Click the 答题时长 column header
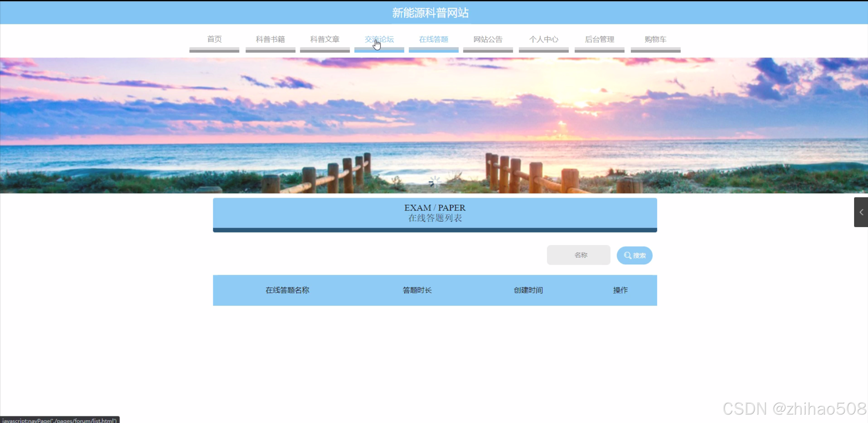 point(417,290)
